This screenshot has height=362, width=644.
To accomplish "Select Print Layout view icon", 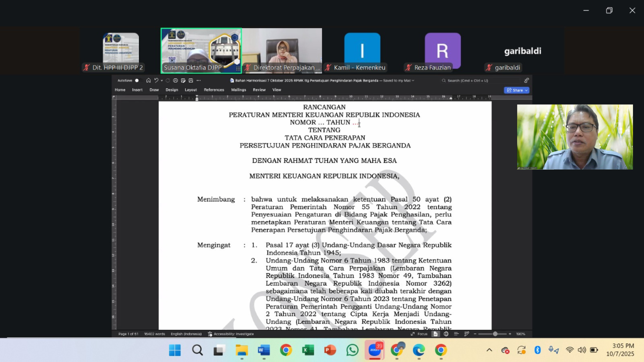I will pos(435,334).
